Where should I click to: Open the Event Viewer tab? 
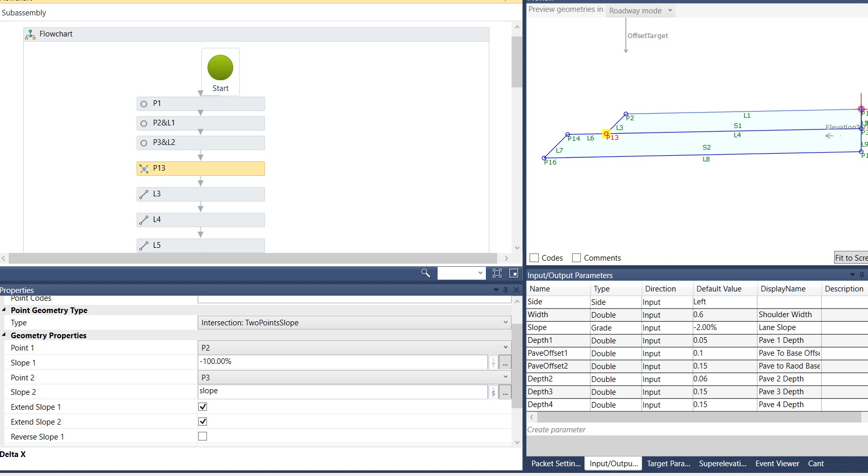pos(777,463)
